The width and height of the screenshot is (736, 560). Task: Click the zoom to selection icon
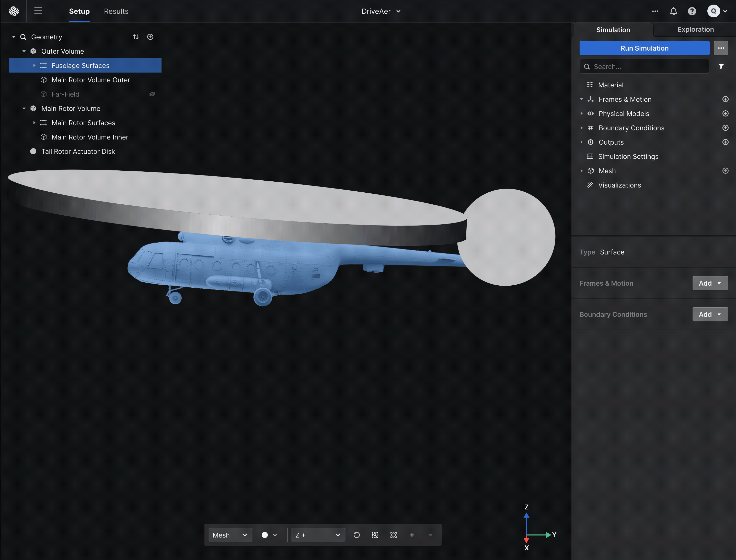click(x=375, y=535)
